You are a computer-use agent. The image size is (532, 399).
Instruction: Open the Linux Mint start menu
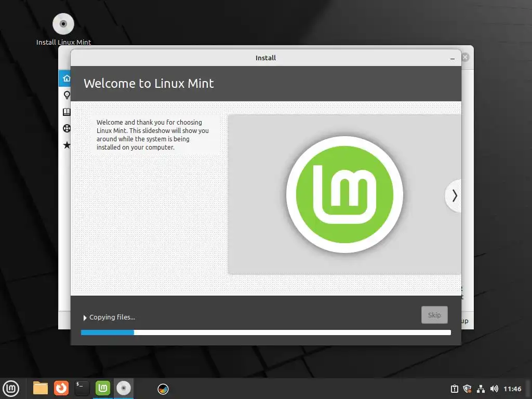[11, 389]
